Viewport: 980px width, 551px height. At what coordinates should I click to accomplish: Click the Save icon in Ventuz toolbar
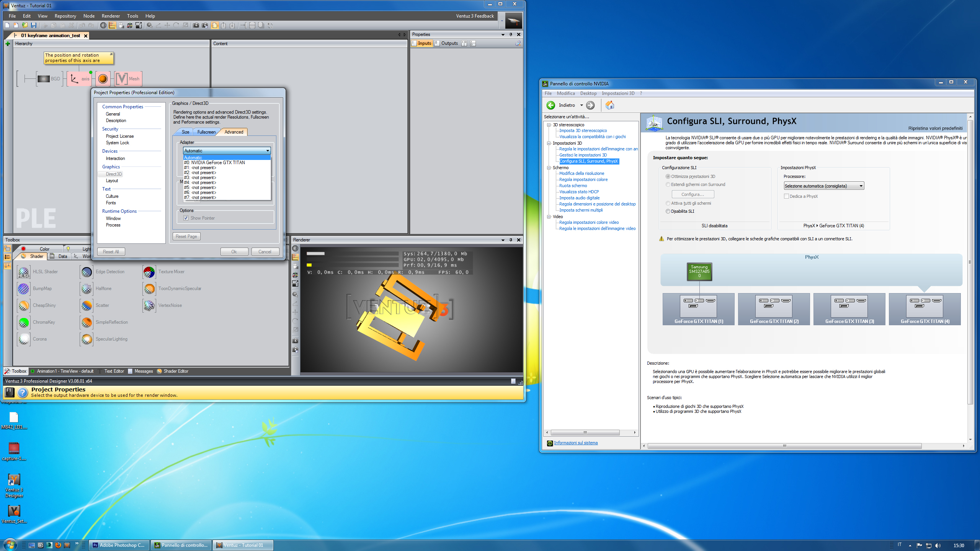tap(34, 25)
